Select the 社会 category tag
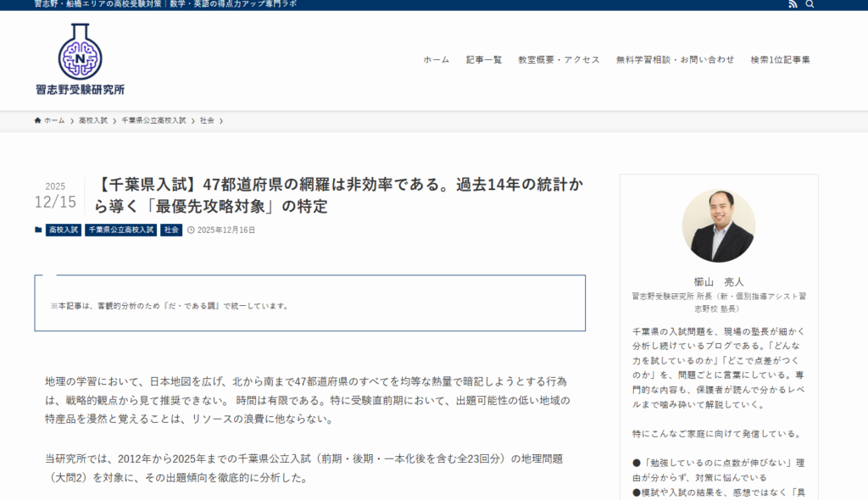The width and height of the screenshot is (868, 500). pyautogui.click(x=171, y=230)
